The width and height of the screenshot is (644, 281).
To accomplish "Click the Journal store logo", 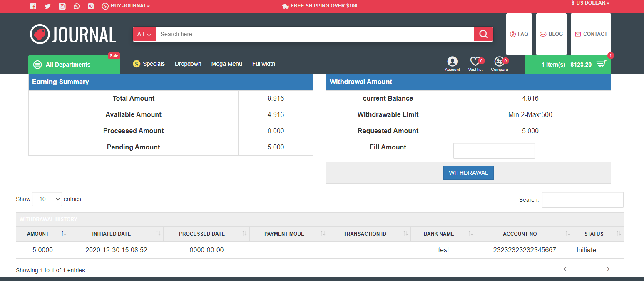I will [x=73, y=34].
